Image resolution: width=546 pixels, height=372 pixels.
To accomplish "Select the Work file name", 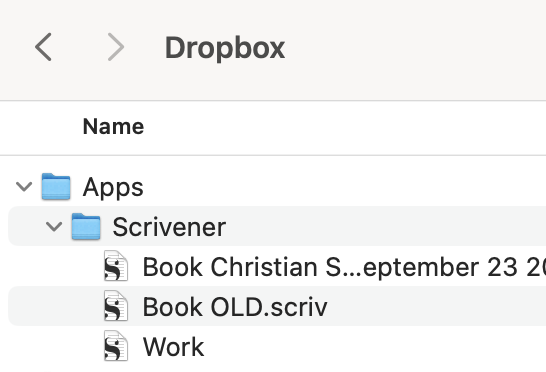I will click(173, 347).
